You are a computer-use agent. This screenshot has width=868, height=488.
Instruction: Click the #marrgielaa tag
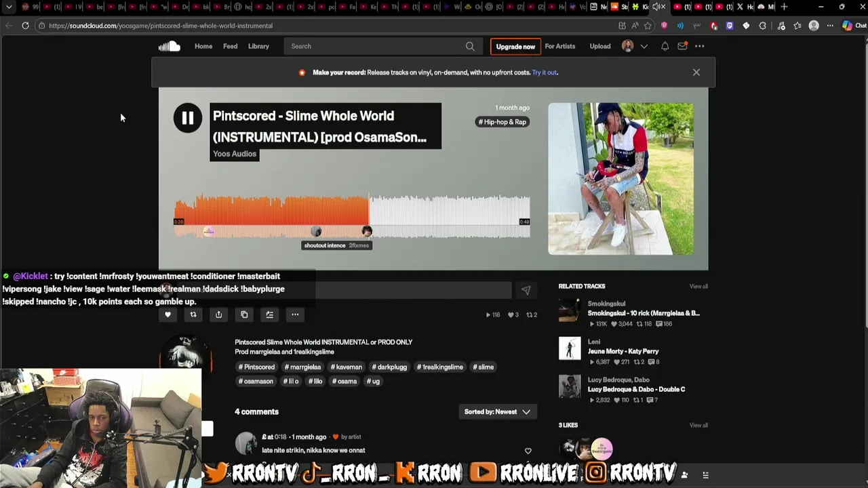[x=303, y=367]
